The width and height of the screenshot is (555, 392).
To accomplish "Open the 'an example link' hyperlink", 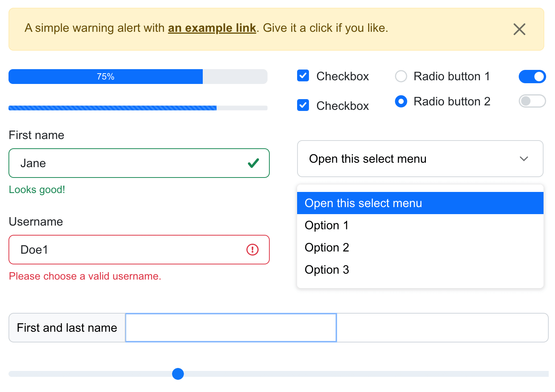I will [212, 28].
